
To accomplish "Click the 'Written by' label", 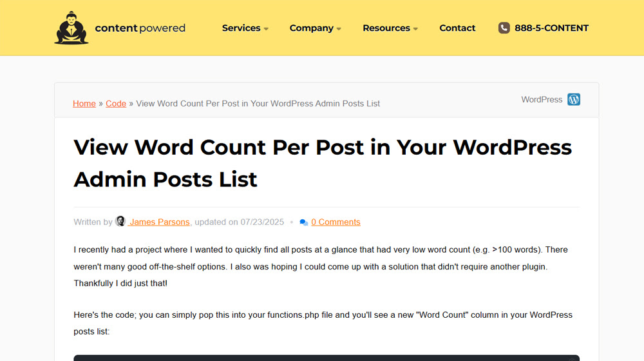I will [93, 222].
